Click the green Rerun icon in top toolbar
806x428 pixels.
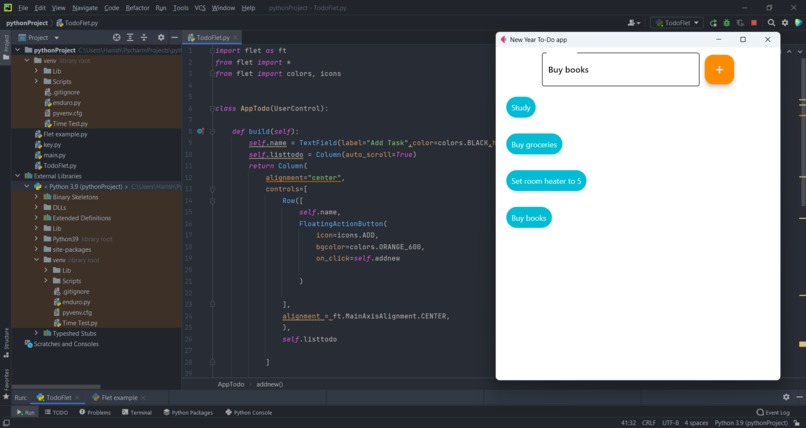[713, 23]
